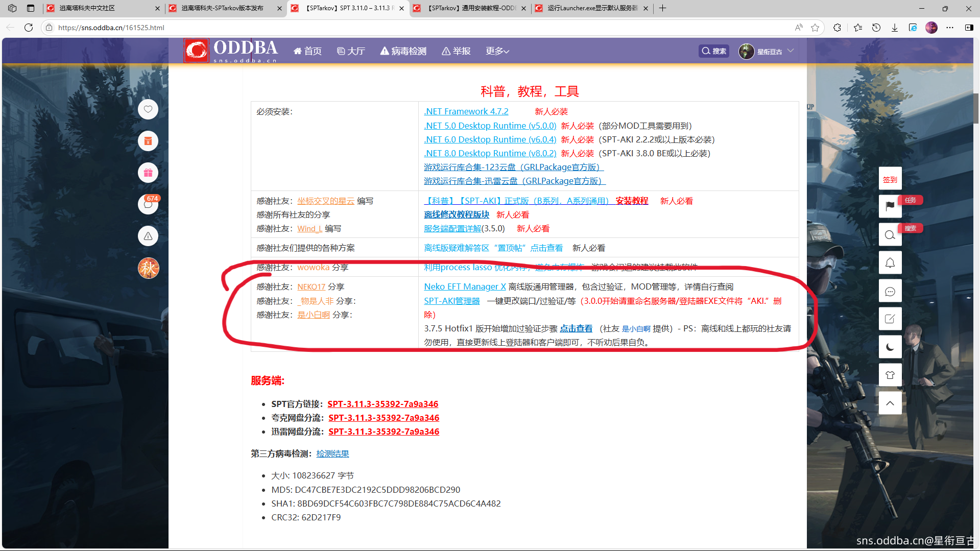
Task: Open SPT官方链接 SPT-3.11.3 download link
Action: point(383,404)
